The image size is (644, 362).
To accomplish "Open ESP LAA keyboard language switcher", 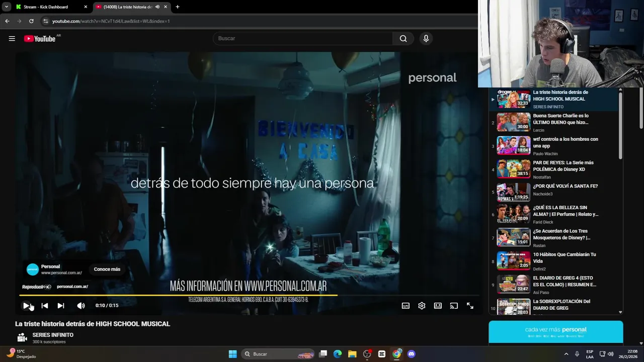I will pos(590,354).
